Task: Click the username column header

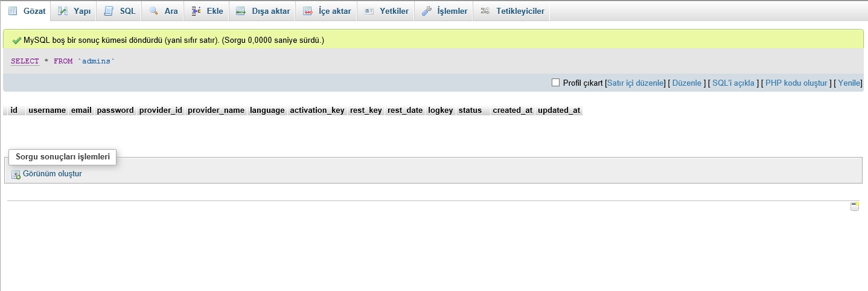Action: coord(47,110)
